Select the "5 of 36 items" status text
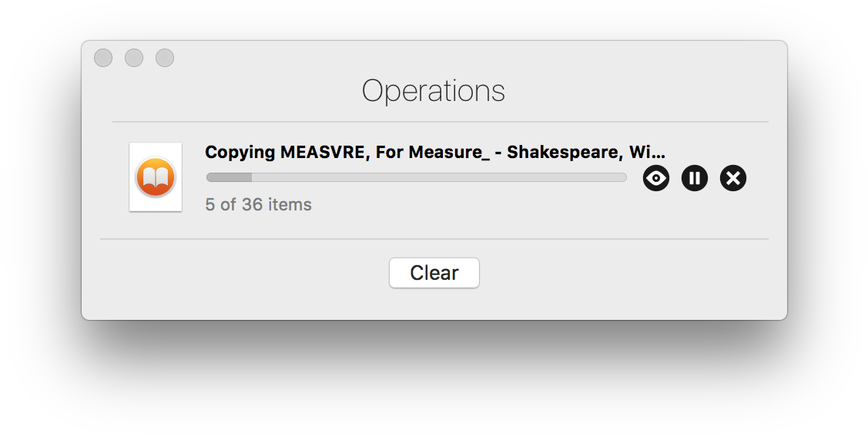This screenshot has width=868, height=434. (258, 205)
